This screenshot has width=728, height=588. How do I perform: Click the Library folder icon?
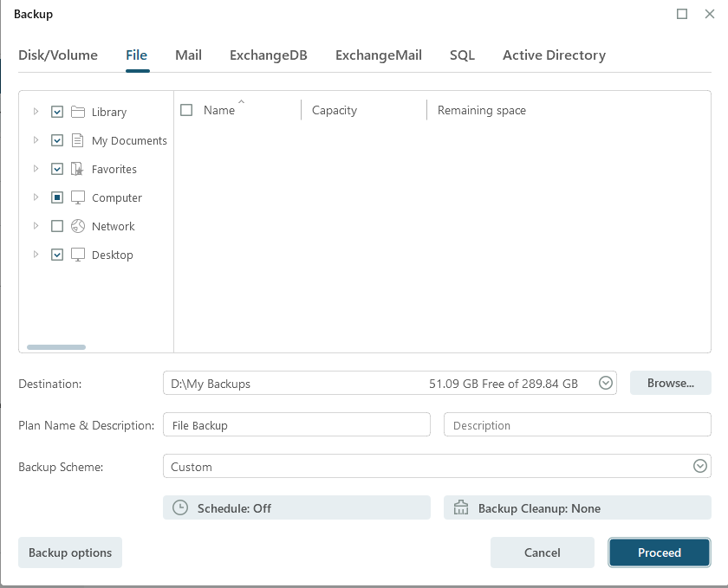point(77,112)
